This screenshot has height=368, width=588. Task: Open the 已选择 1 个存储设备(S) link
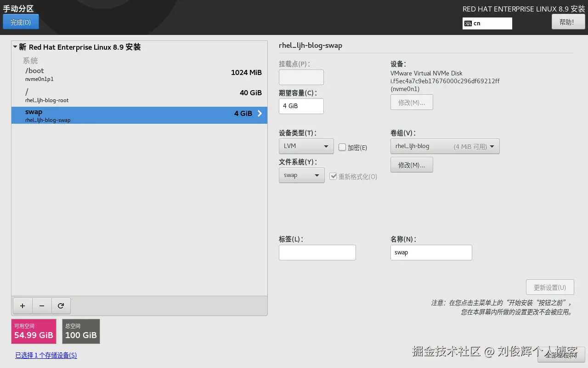[46, 355]
